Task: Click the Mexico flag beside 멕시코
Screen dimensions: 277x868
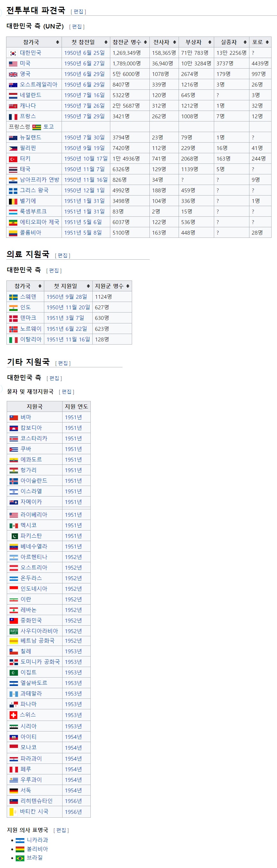Action: pyautogui.click(x=13, y=526)
